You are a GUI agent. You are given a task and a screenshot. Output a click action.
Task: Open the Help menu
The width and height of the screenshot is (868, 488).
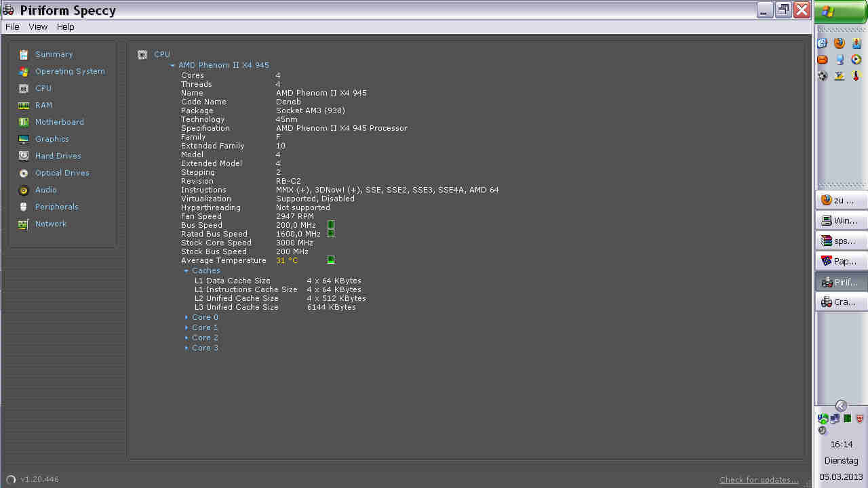pyautogui.click(x=66, y=27)
